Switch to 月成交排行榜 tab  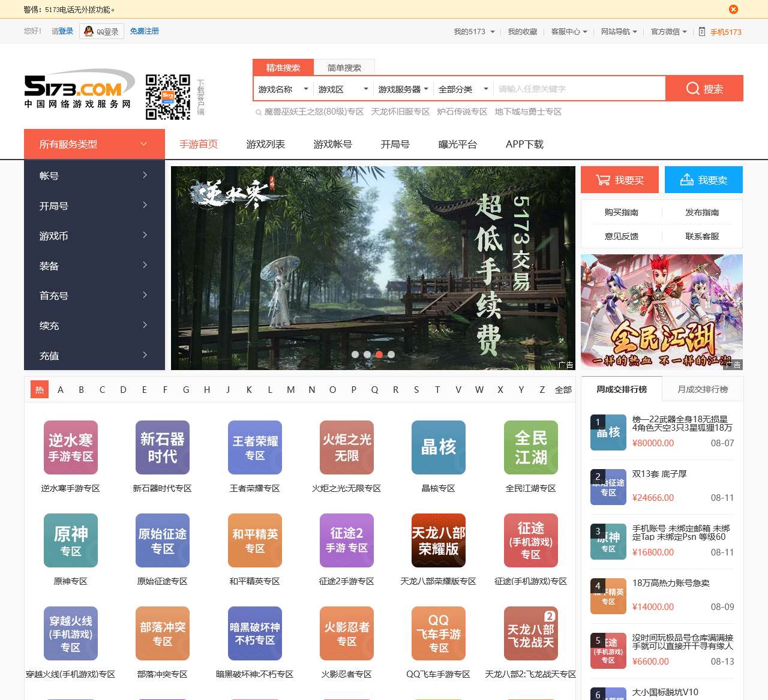[x=703, y=389]
